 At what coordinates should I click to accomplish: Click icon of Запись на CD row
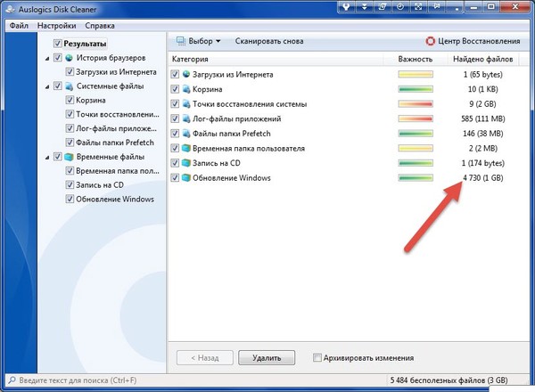point(186,163)
